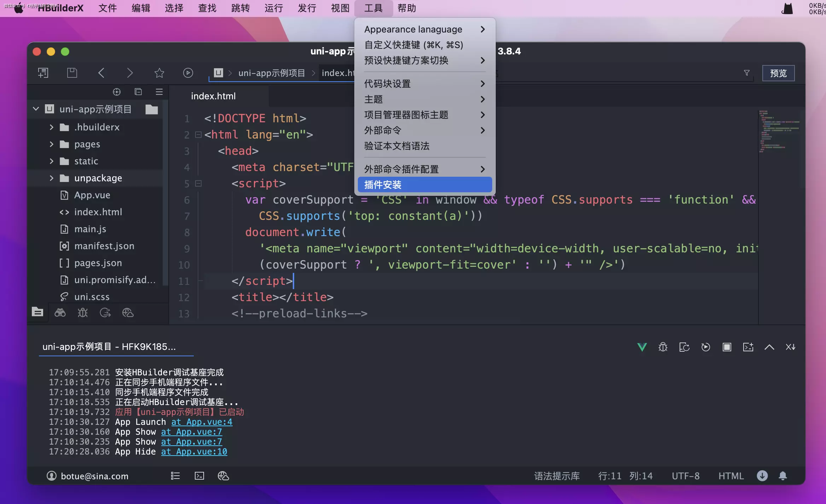826x504 pixels.
Task: Click the stop run square icon
Action: pyautogui.click(x=727, y=347)
